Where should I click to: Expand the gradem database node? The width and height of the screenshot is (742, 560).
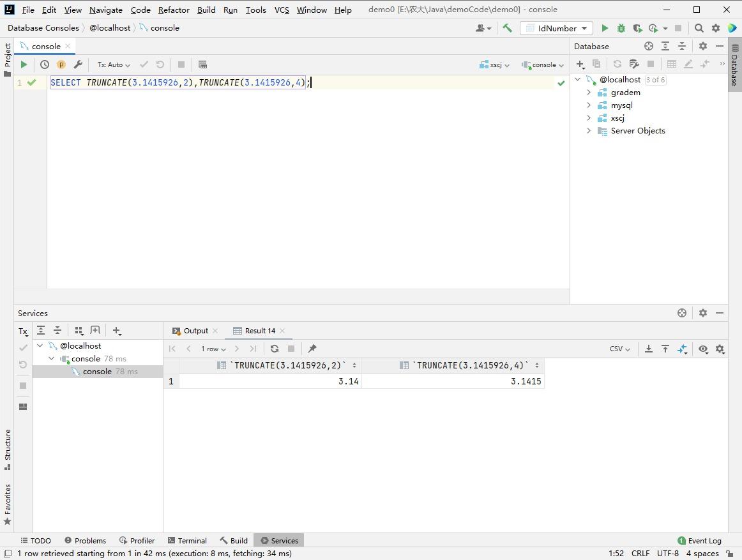pos(589,93)
